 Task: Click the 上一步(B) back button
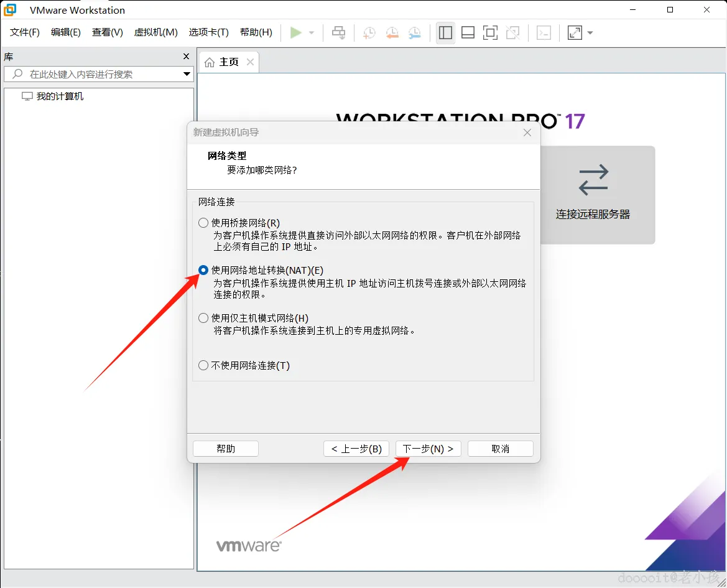pos(356,449)
